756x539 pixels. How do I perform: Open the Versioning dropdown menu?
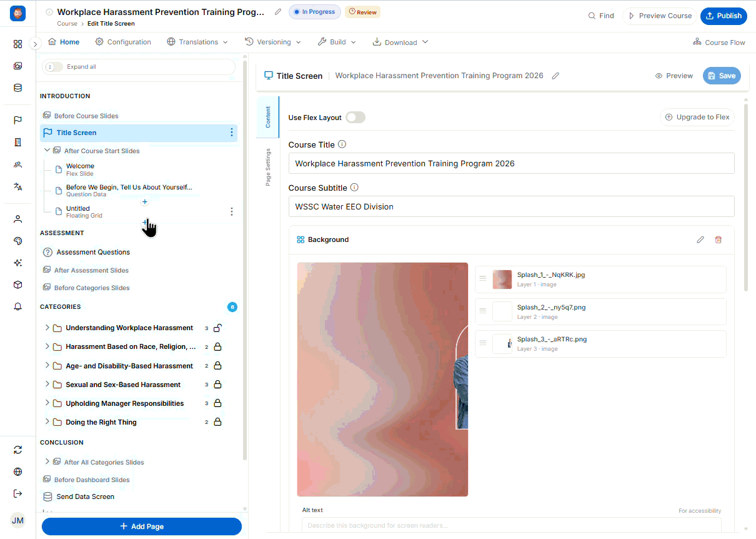click(273, 42)
